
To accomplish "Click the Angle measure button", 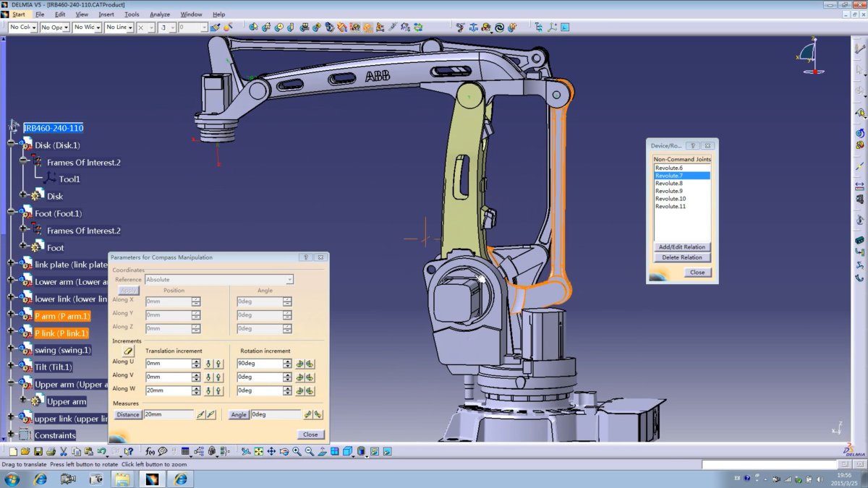I will pos(239,415).
